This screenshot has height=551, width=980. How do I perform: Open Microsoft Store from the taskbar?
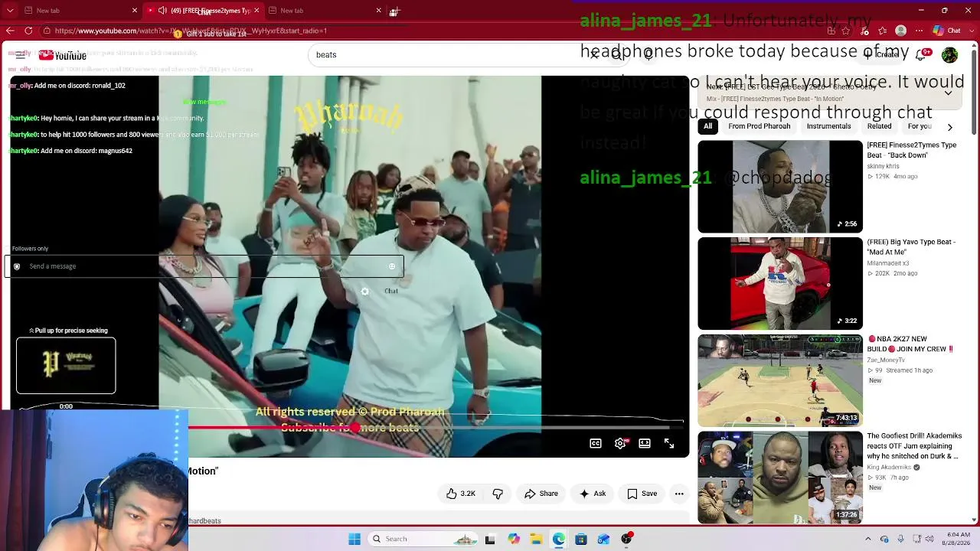point(581,539)
